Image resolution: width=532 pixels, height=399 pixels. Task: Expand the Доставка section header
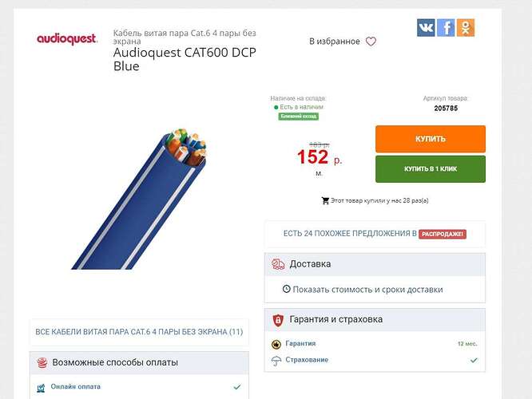pos(375,264)
